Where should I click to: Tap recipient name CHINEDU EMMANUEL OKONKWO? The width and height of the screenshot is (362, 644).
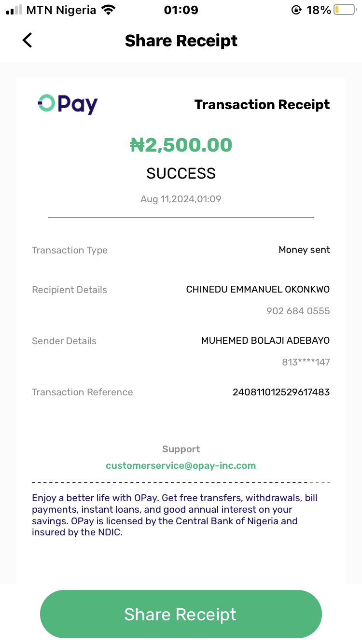pos(258,290)
